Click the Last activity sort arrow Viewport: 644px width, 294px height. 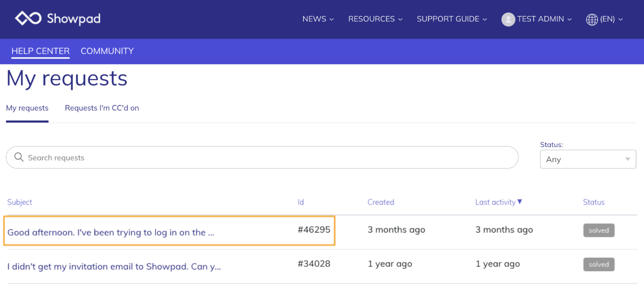point(519,202)
